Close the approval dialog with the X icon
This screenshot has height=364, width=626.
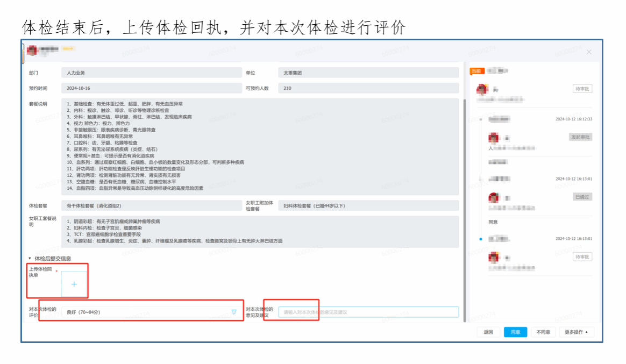(x=589, y=52)
